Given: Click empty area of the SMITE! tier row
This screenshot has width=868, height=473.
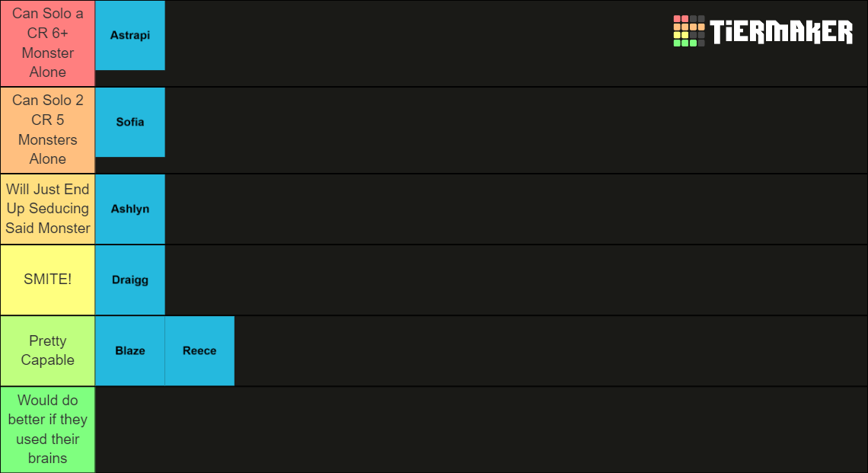Looking at the screenshot, I should pos(516,280).
